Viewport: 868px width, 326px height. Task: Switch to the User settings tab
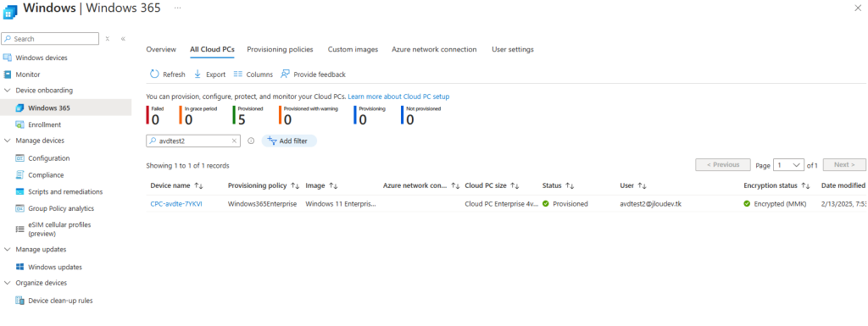[513, 49]
